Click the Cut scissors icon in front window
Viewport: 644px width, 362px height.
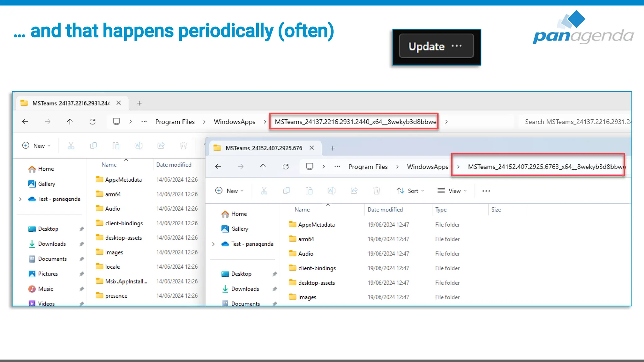coord(264,191)
